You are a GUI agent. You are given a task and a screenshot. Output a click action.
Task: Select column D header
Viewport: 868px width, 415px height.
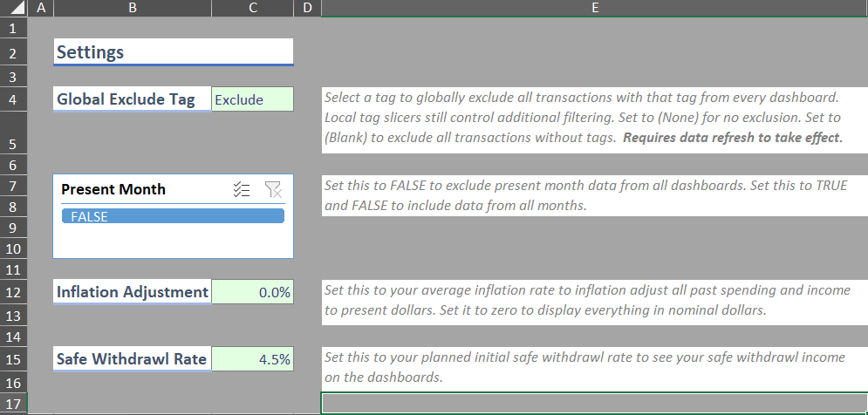click(308, 8)
